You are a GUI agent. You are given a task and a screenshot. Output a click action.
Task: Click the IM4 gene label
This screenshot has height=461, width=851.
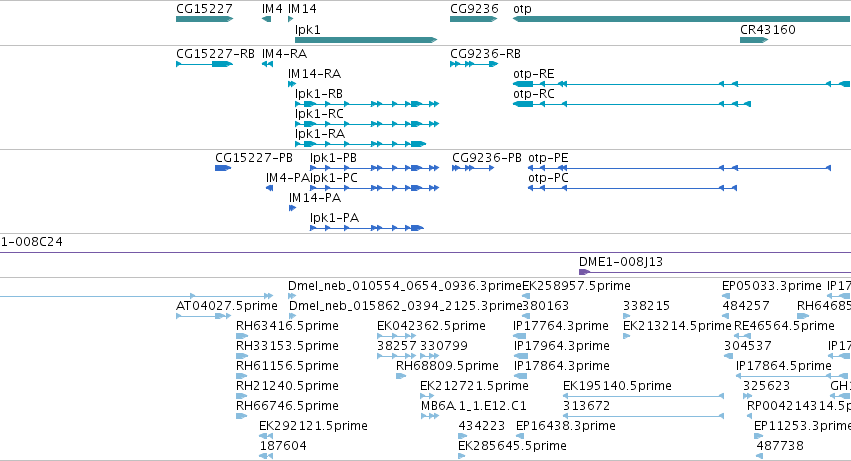272,9
